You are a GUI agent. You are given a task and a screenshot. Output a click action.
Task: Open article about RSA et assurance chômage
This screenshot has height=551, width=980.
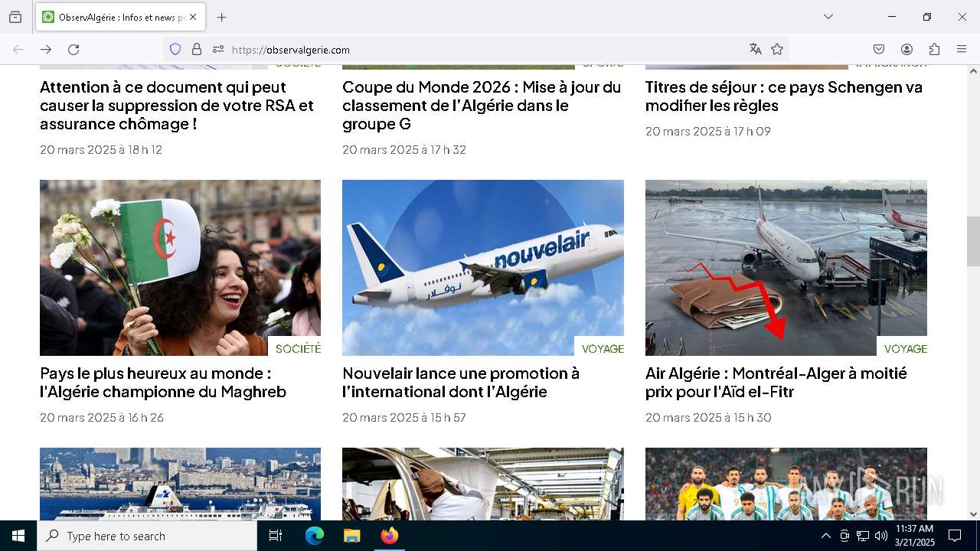click(x=177, y=106)
